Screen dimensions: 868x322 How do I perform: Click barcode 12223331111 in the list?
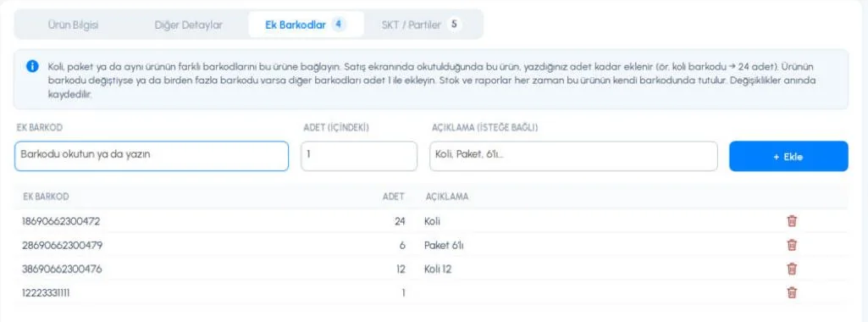pos(46,292)
